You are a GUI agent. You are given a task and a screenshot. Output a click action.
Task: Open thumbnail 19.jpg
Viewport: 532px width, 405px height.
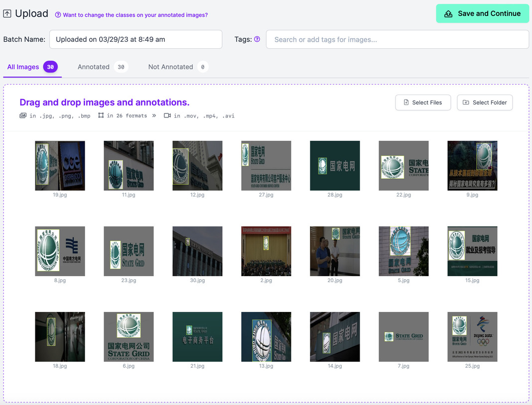click(60, 166)
